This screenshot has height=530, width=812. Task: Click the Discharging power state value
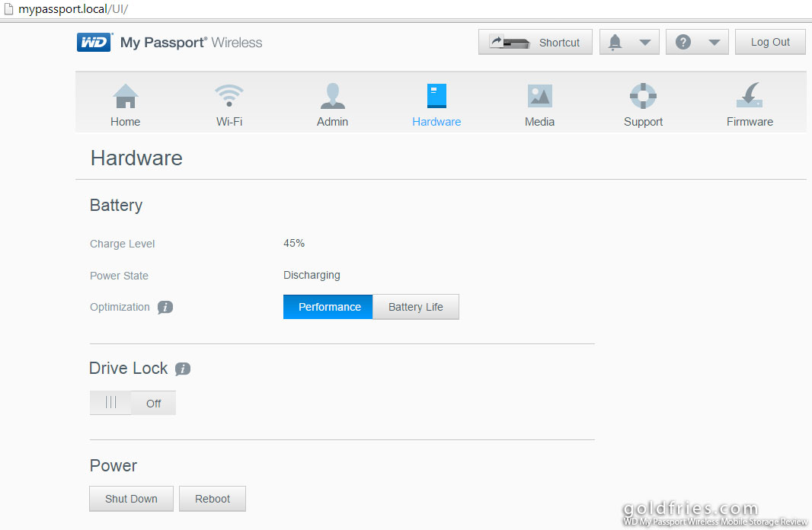pyautogui.click(x=312, y=276)
